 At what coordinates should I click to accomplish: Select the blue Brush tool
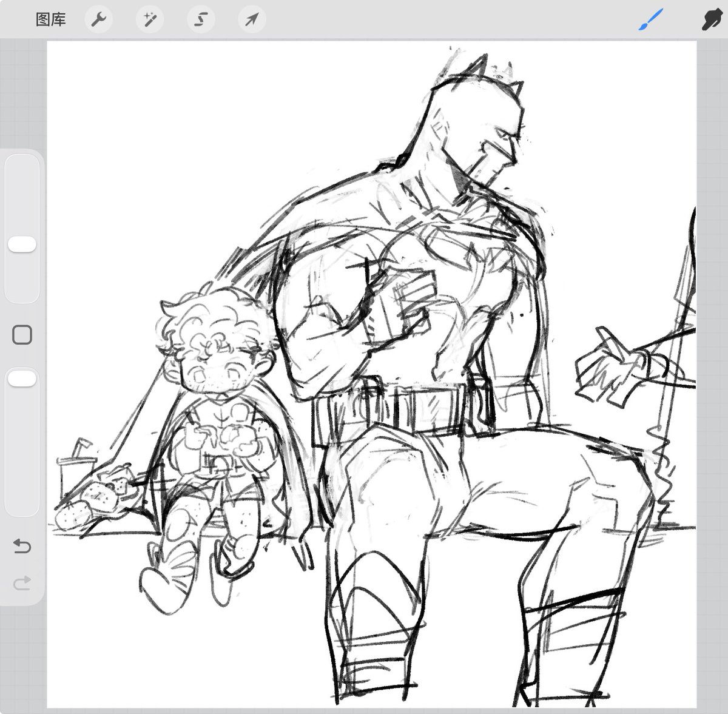pos(650,20)
